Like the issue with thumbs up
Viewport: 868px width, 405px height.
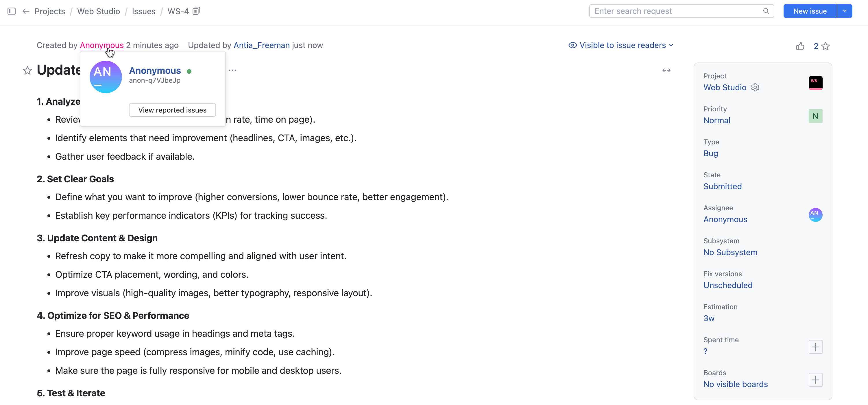(x=800, y=46)
